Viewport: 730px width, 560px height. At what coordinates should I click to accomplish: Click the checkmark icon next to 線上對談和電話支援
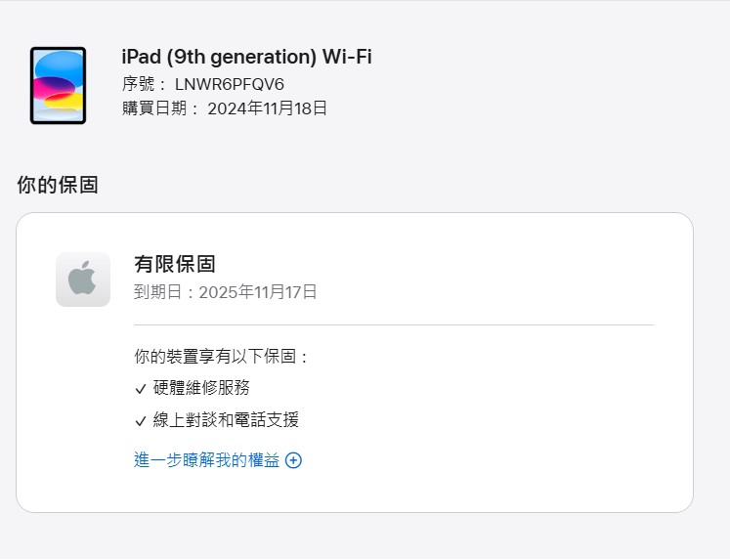(x=141, y=421)
